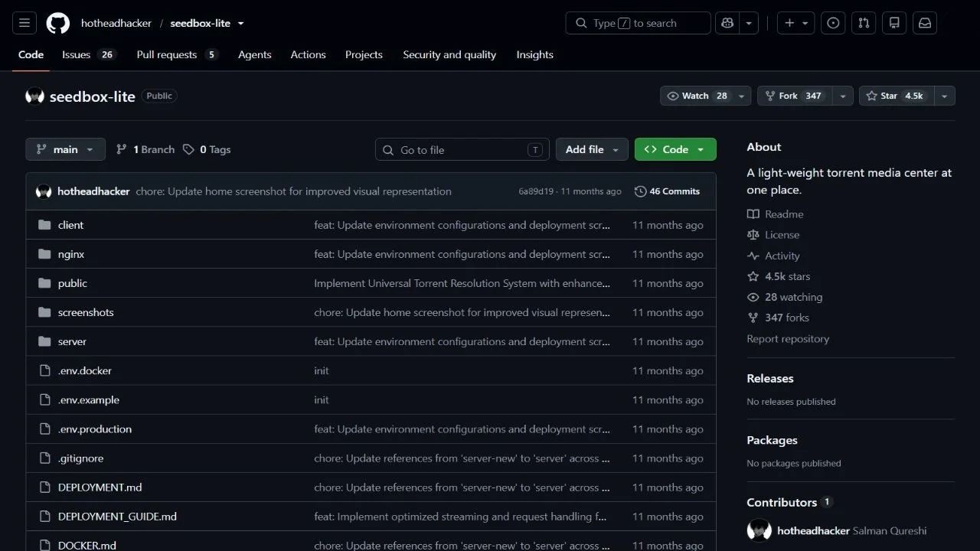
Task: Click the repository owner avatar beside seedbox-lite title
Action: coord(34,96)
